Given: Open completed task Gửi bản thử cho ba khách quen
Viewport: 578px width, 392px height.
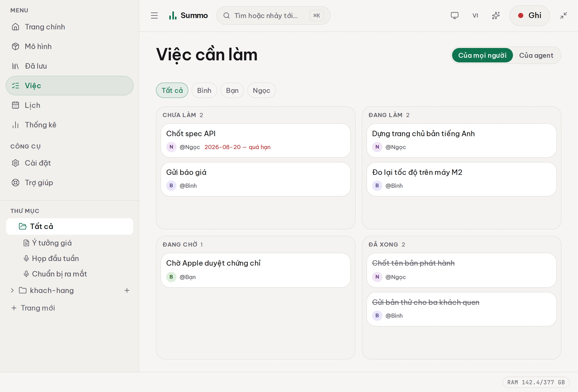Looking at the screenshot, I should click(461, 309).
